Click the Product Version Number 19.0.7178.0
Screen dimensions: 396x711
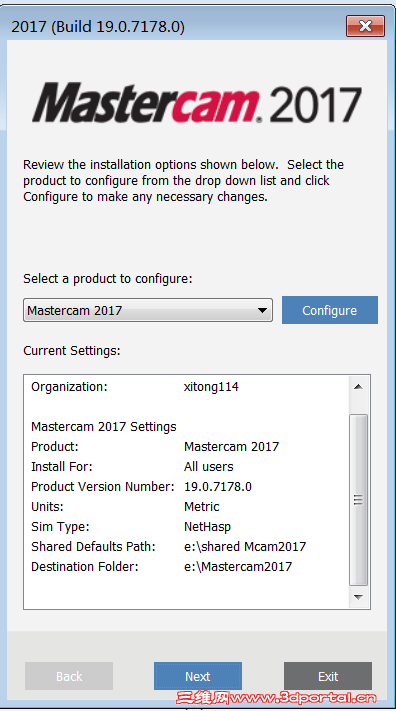218,487
